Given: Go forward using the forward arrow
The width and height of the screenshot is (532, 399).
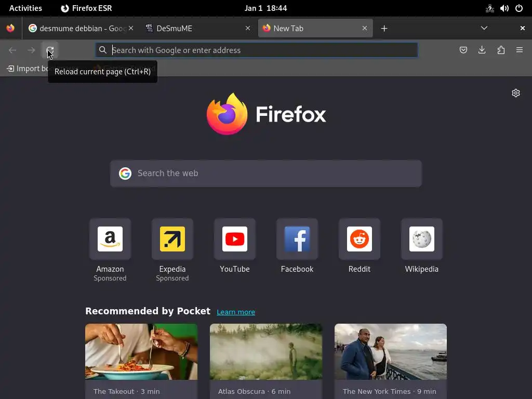Looking at the screenshot, I should pos(31,50).
